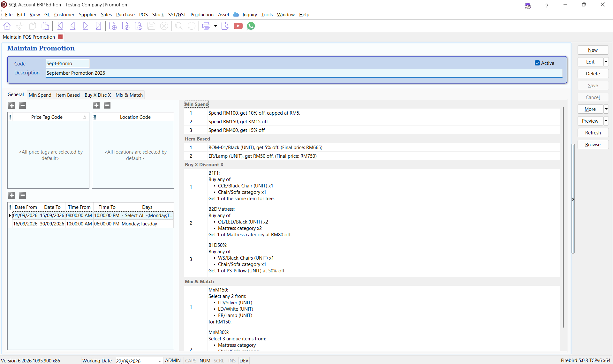This screenshot has height=364, width=613.
Task: Go to the Home icon in toolbar
Action: coord(7,26)
